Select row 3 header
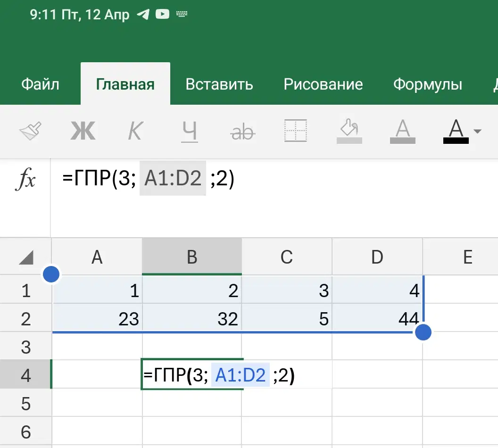498x448 pixels. click(x=26, y=347)
